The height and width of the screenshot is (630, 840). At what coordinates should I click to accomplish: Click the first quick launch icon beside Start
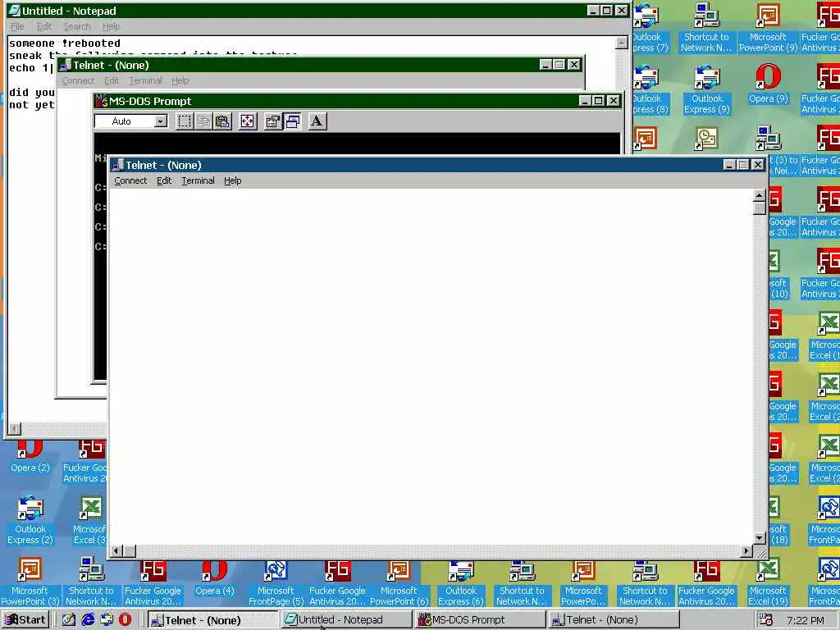pyautogui.click(x=69, y=620)
